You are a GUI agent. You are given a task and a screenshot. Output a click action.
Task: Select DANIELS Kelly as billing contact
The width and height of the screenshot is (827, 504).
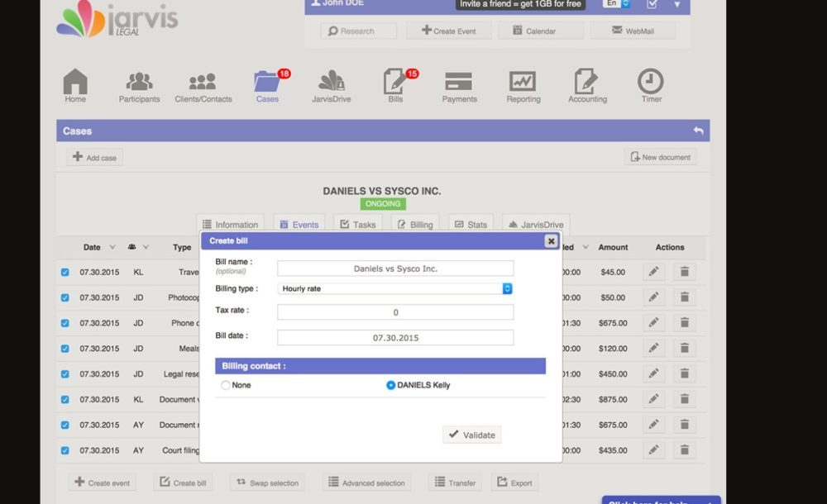[391, 385]
